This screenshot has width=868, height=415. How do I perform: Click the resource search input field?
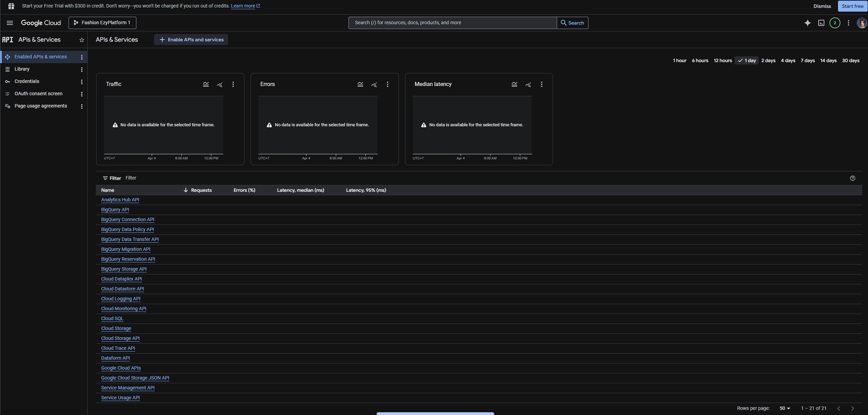click(452, 23)
